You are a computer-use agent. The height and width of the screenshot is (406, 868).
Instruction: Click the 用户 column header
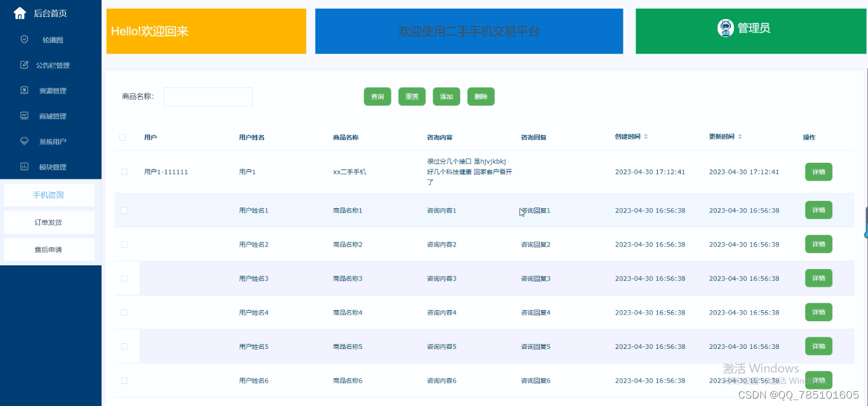click(151, 137)
